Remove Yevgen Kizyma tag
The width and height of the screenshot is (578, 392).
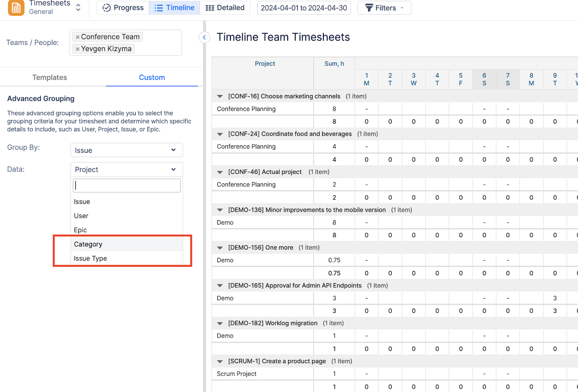point(77,49)
